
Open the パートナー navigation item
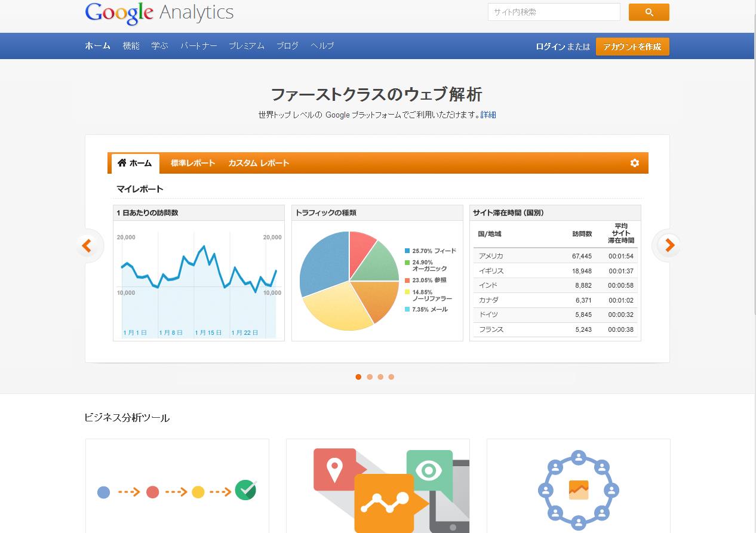(199, 46)
